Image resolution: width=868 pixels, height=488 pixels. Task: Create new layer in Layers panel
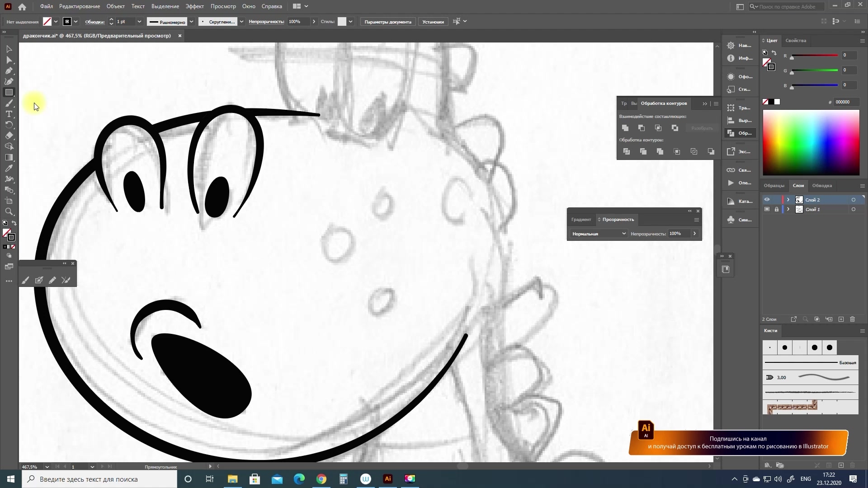[841, 319]
